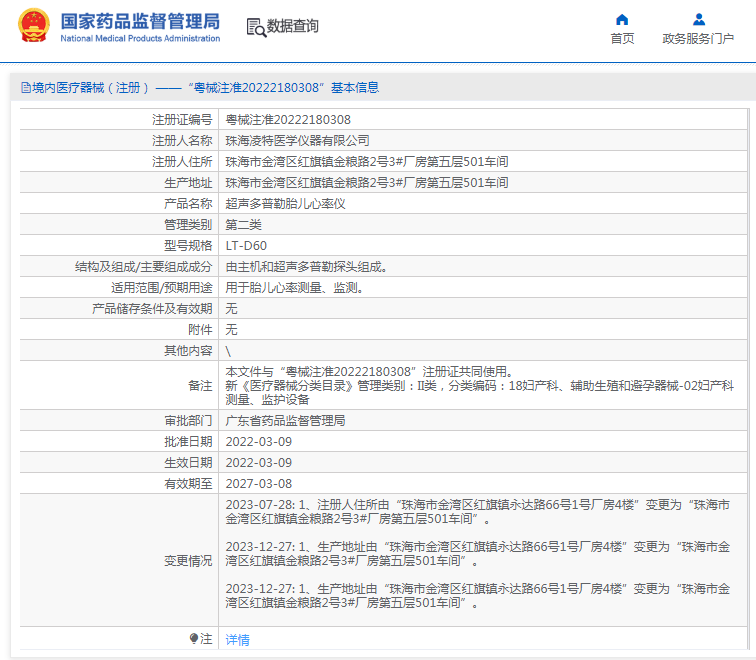
Task: Click the lightbulb icon beside 注
Action: point(194,639)
